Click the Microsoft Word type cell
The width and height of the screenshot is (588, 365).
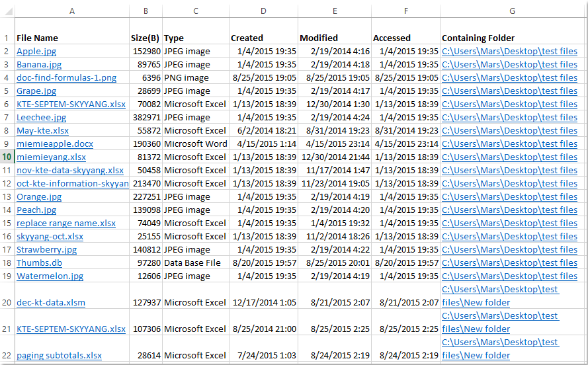[x=195, y=143]
